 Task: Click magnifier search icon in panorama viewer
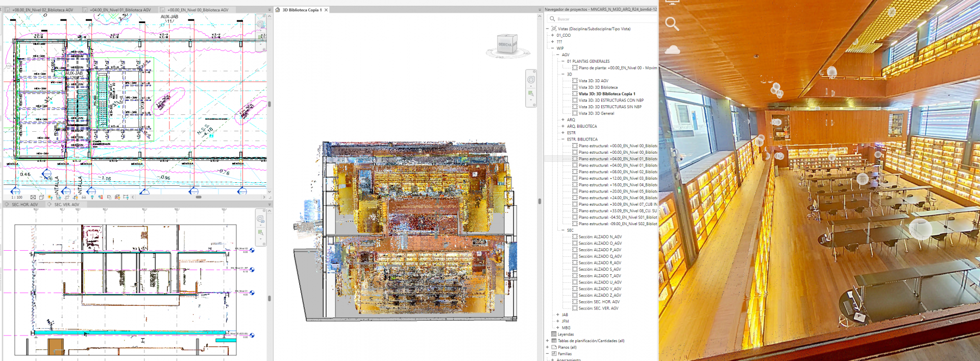(672, 23)
